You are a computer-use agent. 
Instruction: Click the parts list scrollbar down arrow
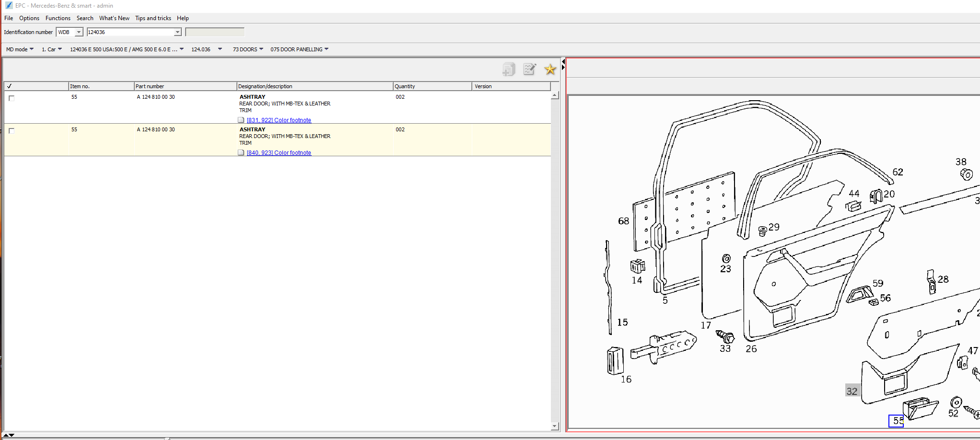click(555, 426)
